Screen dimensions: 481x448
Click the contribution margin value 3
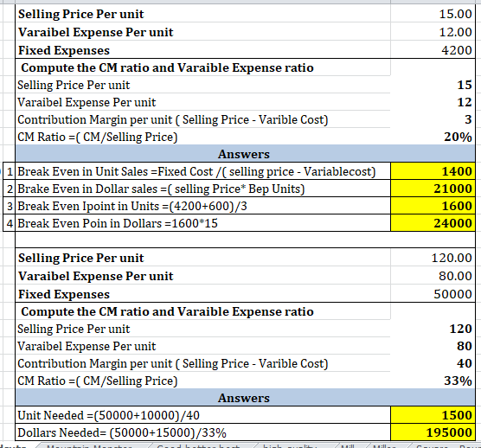point(433,119)
